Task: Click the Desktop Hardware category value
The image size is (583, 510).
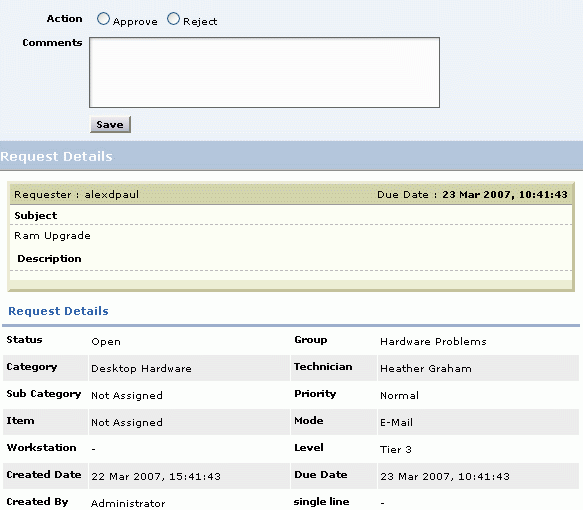Action: point(141,368)
